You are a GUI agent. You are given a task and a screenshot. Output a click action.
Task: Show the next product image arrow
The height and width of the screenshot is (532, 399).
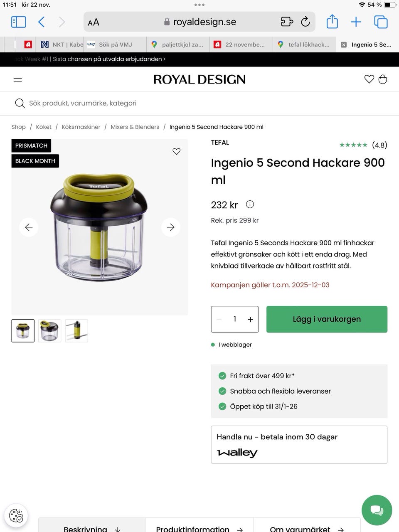(171, 227)
